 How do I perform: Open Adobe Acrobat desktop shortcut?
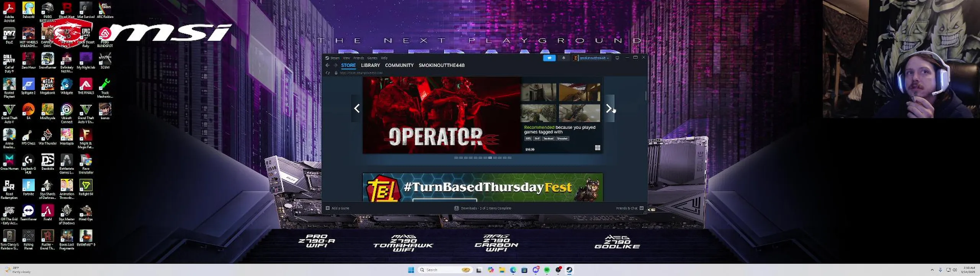[9, 11]
